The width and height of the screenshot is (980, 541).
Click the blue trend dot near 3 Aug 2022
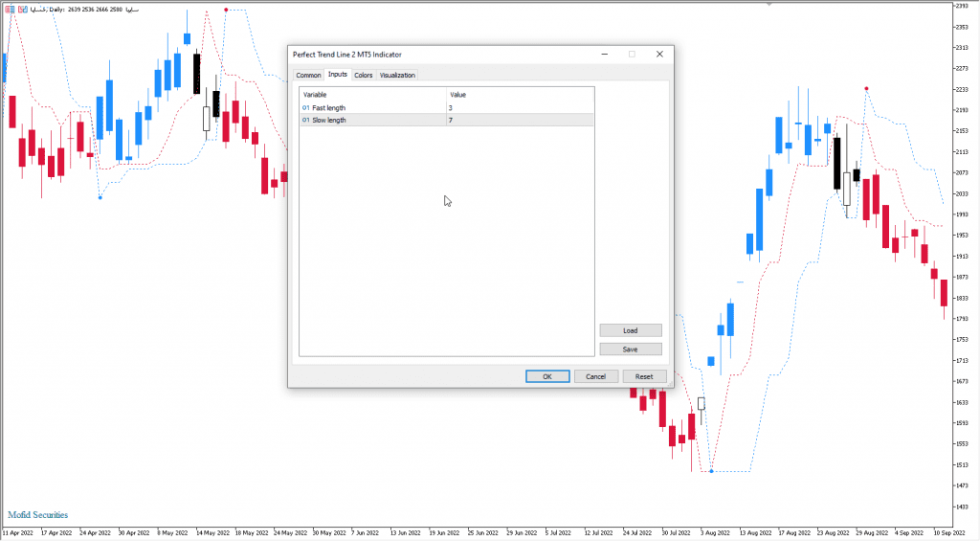(711, 471)
